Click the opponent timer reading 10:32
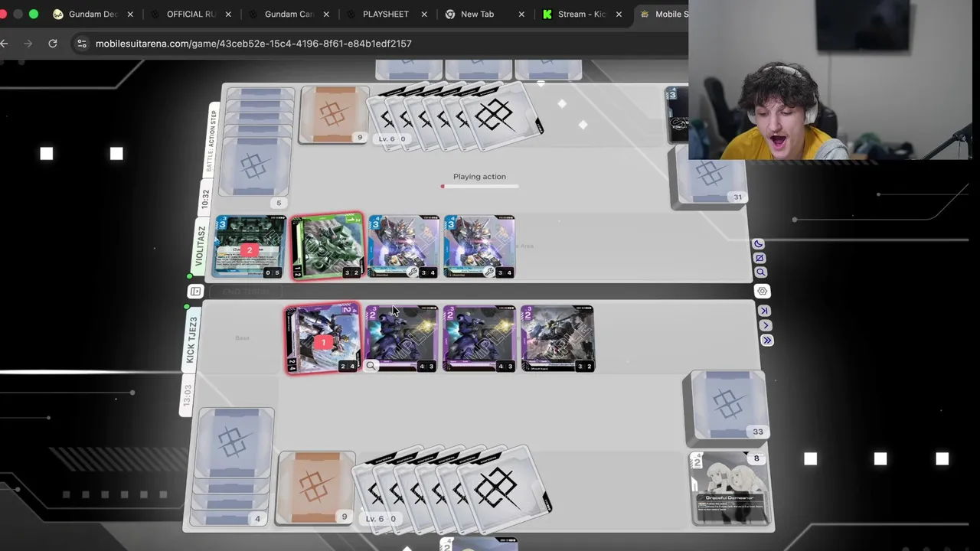Screen dimensions: 980x551 (205, 199)
